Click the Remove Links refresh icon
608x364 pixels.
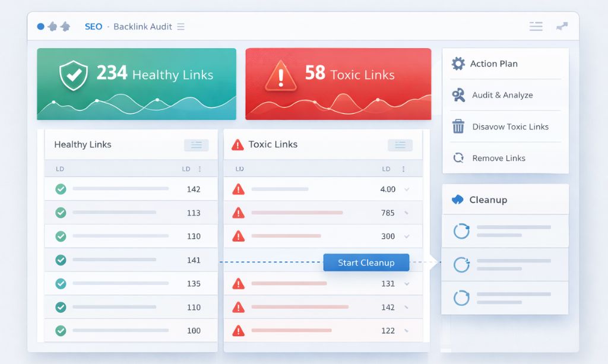458,158
